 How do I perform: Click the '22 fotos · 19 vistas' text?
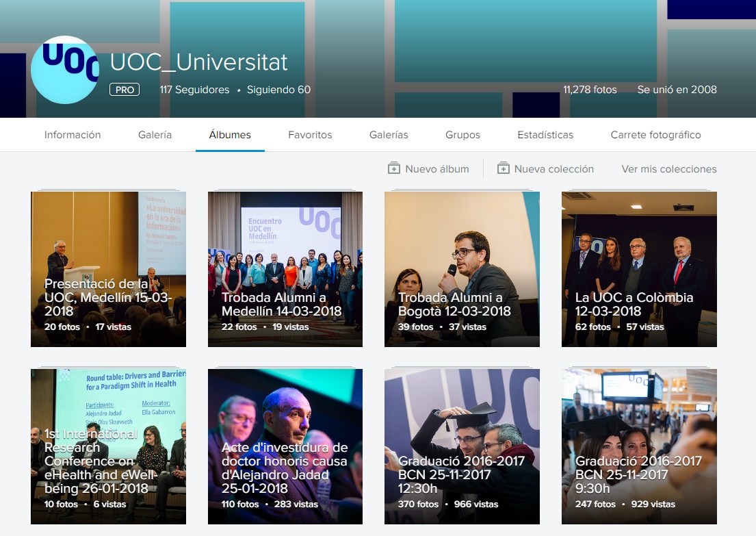pyautogui.click(x=265, y=327)
